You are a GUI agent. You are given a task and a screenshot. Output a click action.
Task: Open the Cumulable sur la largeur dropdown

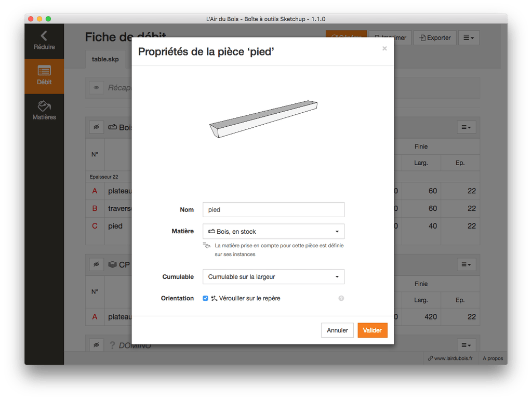tap(273, 277)
